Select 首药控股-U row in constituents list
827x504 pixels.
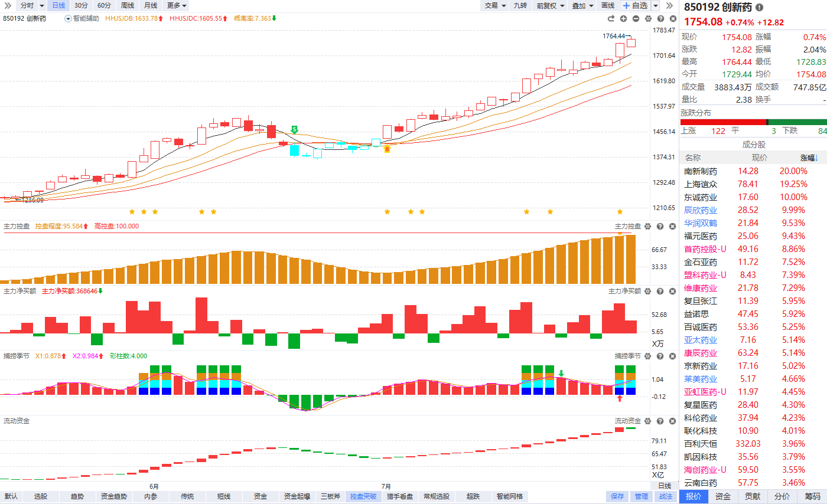tap(754, 249)
